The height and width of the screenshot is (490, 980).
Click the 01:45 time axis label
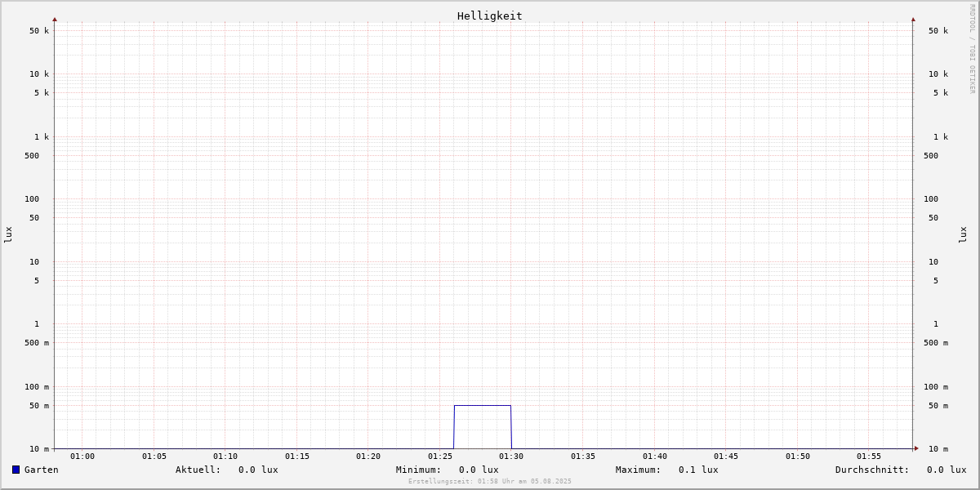726,457
